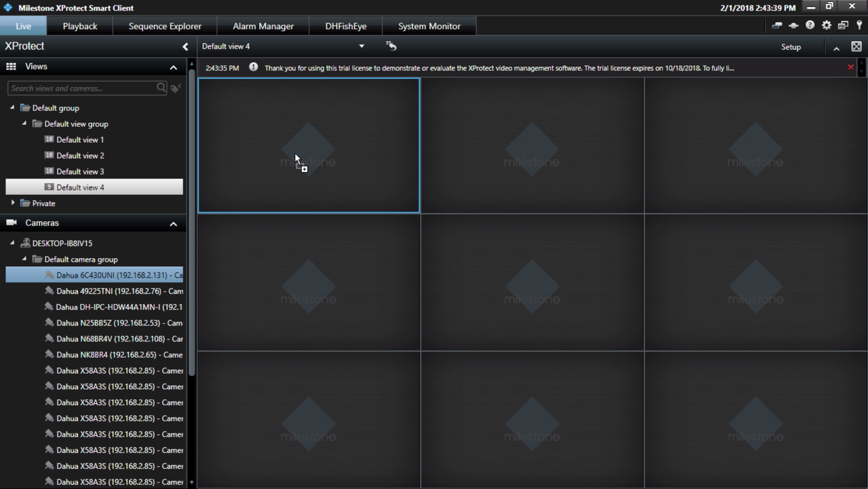The width and height of the screenshot is (868, 489).
Task: Toggle full screen with the expand arrows icon
Action: 856,47
